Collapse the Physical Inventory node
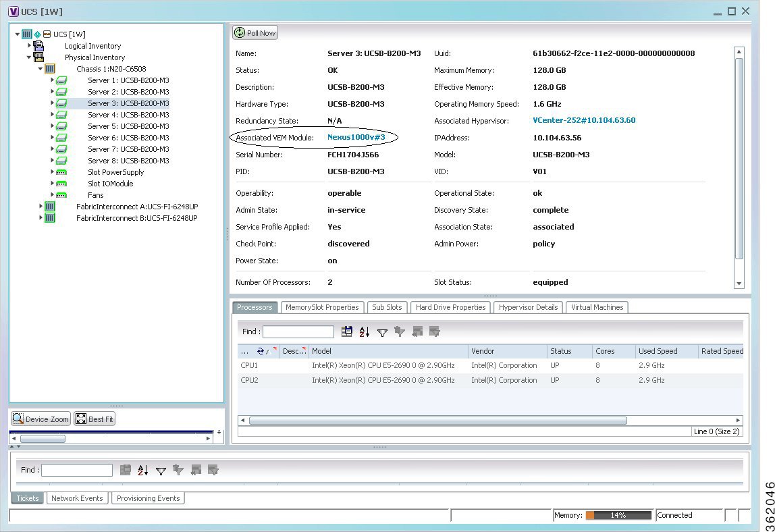This screenshot has height=532, width=775. pos(28,57)
